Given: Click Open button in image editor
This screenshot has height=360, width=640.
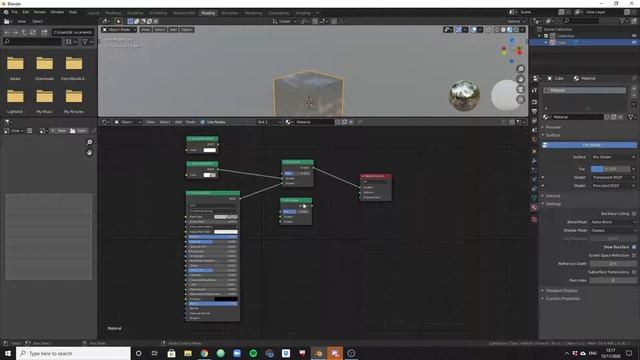Looking at the screenshot, I should click(x=79, y=131).
